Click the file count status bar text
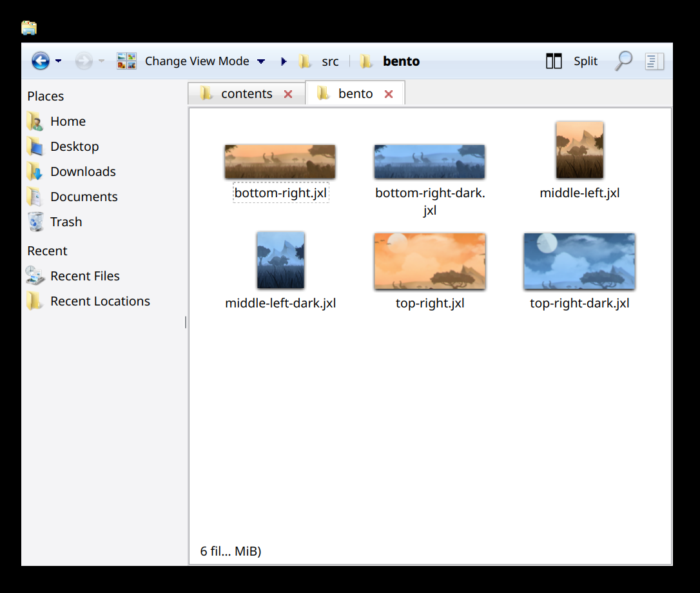The height and width of the screenshot is (593, 700). tap(230, 552)
